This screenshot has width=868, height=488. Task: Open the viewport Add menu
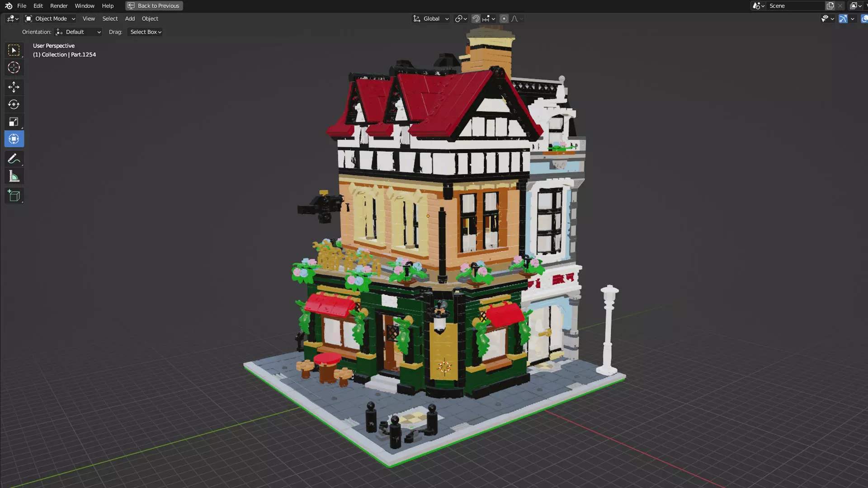point(130,19)
